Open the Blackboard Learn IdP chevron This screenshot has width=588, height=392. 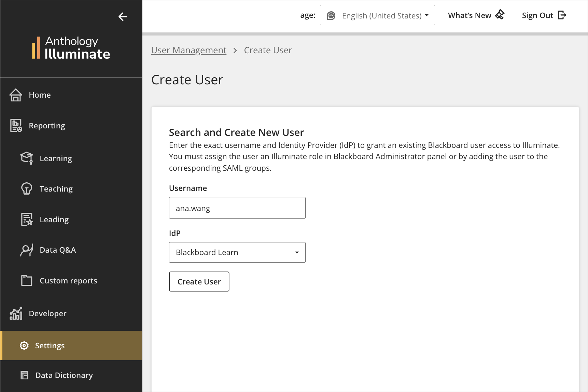pos(296,252)
